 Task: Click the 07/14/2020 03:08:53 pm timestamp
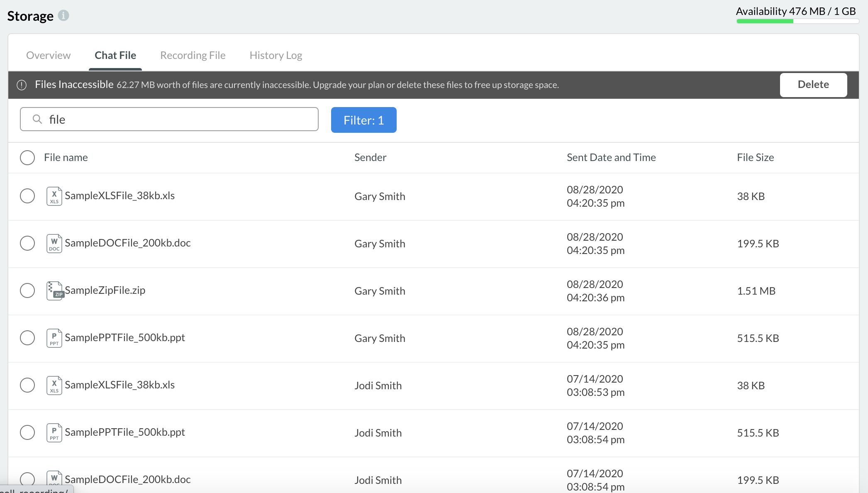coord(595,386)
